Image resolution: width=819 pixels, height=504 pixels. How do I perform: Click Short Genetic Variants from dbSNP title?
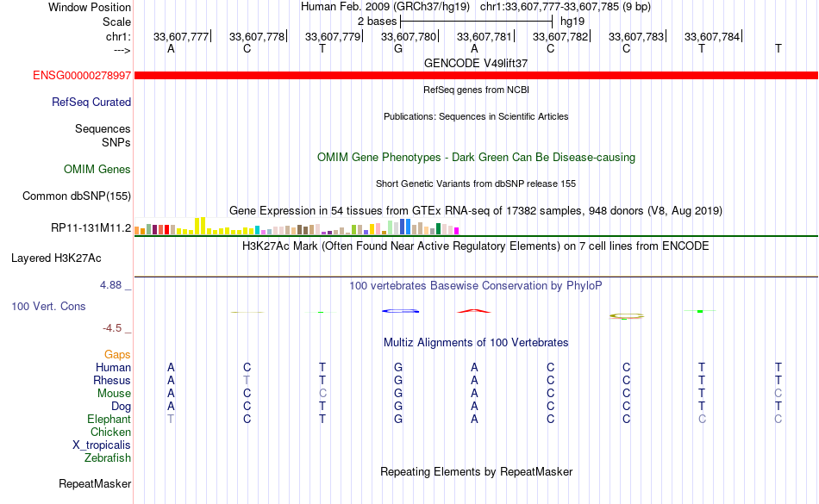point(476,184)
